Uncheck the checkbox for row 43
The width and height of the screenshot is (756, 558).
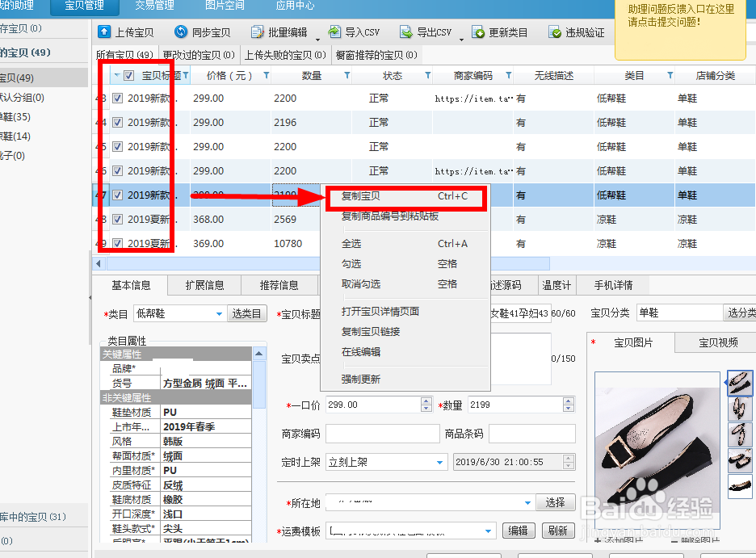click(x=117, y=99)
